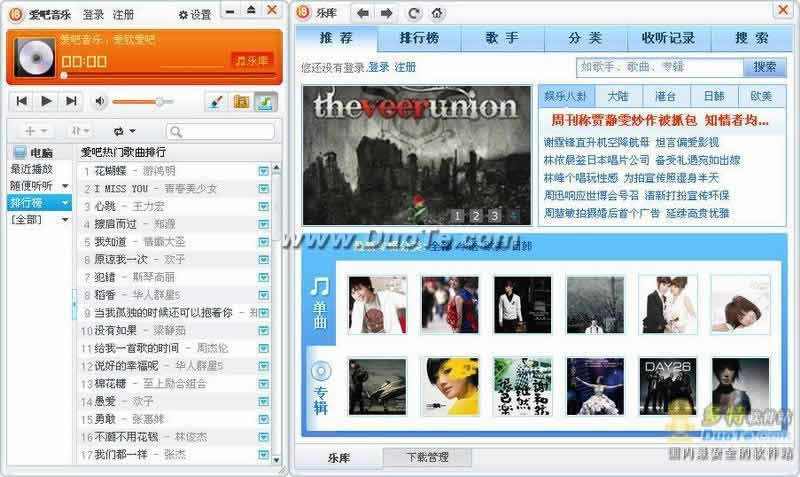The height and width of the screenshot is (477, 800).
Task: Go to 乐库 home page icon
Action: coord(437,14)
